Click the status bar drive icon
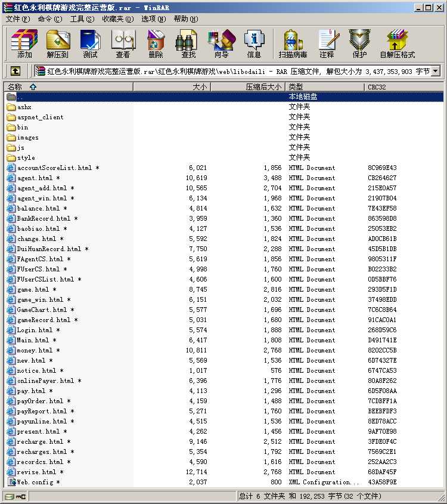This screenshot has height=504, width=447. coord(10,497)
